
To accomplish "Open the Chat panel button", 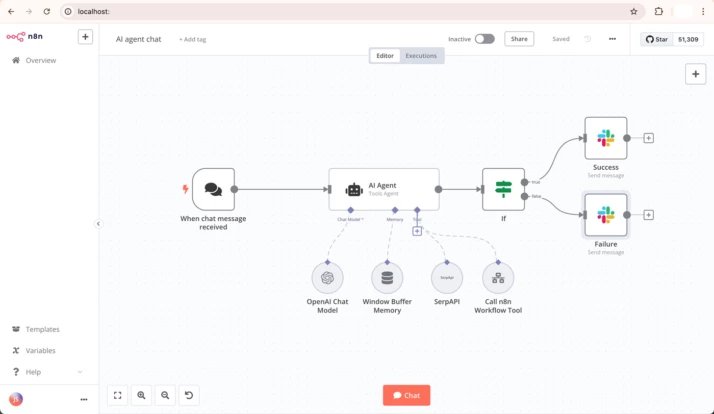I will click(406, 395).
